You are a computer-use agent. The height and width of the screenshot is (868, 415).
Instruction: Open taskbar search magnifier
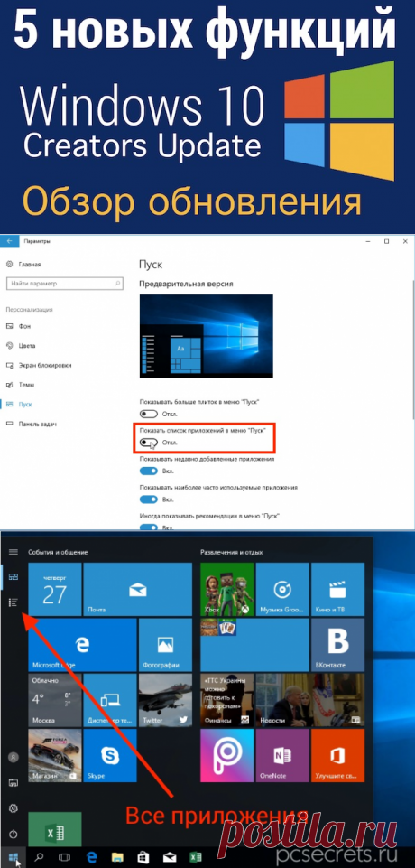tap(39, 857)
